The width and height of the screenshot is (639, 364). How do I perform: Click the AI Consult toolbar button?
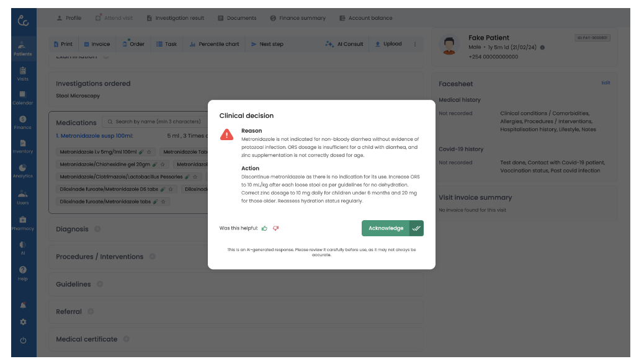(x=344, y=44)
